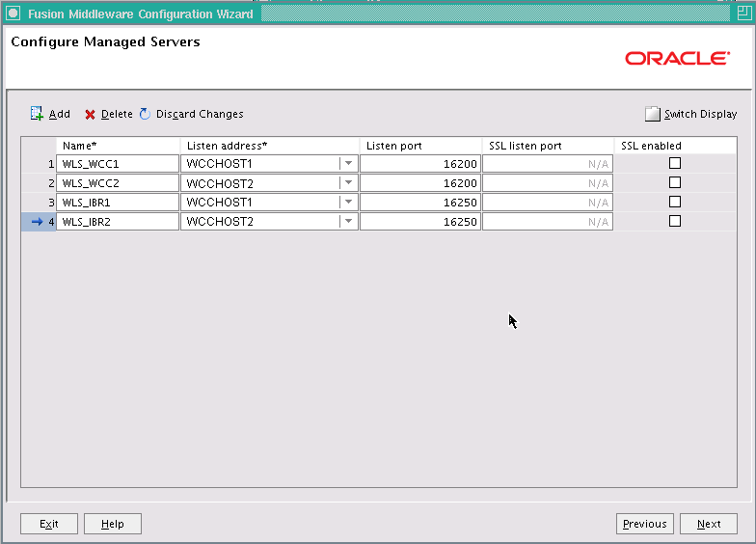Edit listen port 16200 of WLS_WCC1
Image resolution: width=756 pixels, height=544 pixels.
(420, 164)
